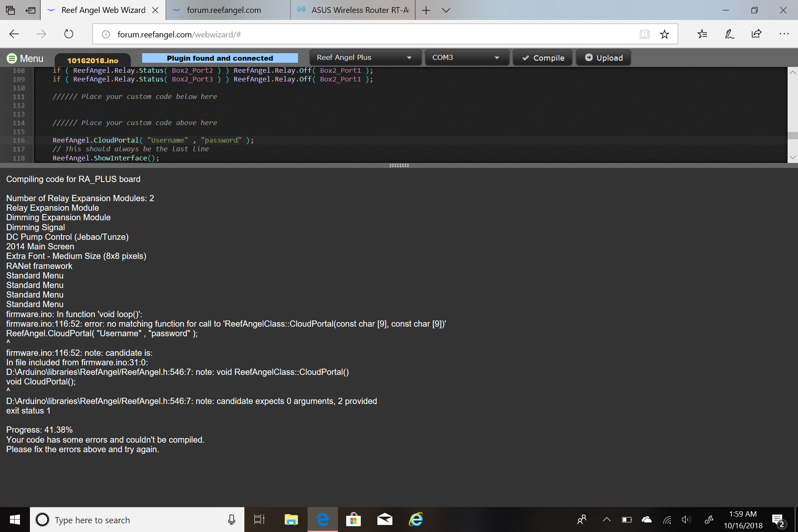Screen dimensions: 798x532
Task: Click the Edge taskbar icon
Action: (323, 520)
